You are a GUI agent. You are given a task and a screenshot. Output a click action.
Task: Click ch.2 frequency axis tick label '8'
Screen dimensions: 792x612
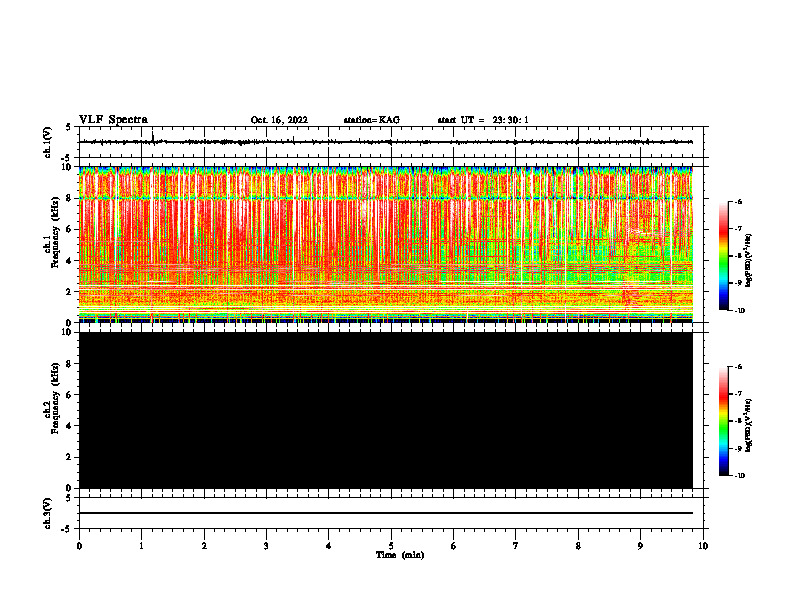tap(70, 364)
